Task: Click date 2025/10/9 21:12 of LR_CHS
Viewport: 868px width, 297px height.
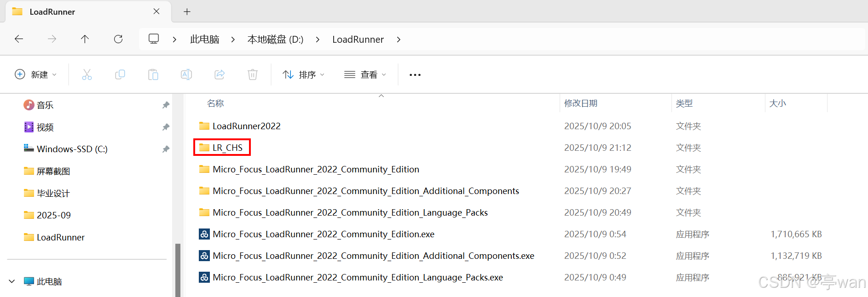Action: click(x=598, y=148)
